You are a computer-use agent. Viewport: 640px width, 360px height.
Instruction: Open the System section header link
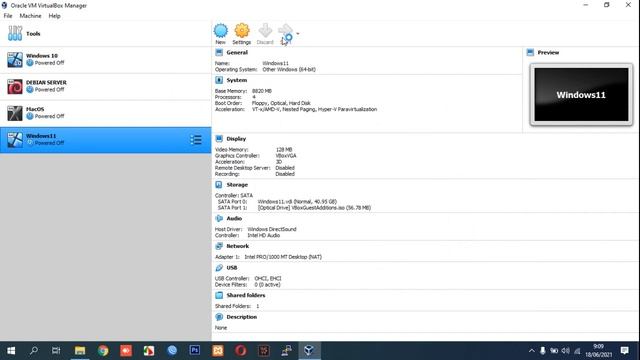coord(237,80)
